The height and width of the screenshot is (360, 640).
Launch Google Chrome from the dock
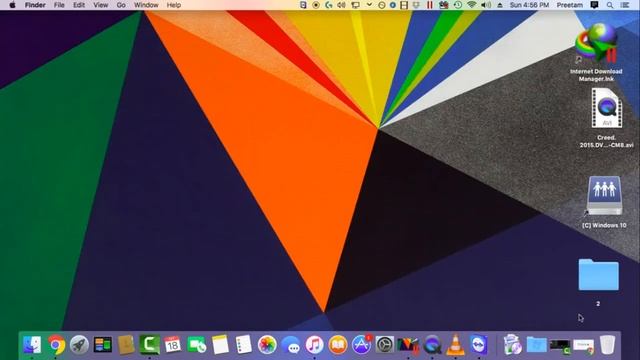56,345
